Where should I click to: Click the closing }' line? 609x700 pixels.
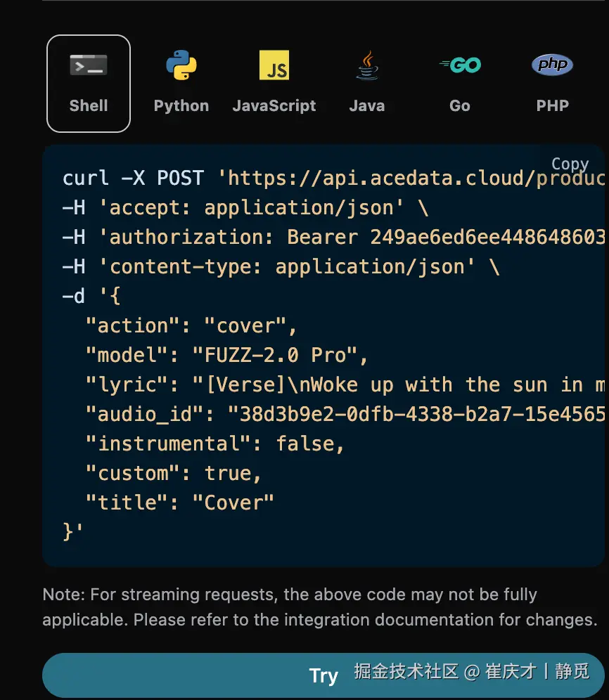73,532
